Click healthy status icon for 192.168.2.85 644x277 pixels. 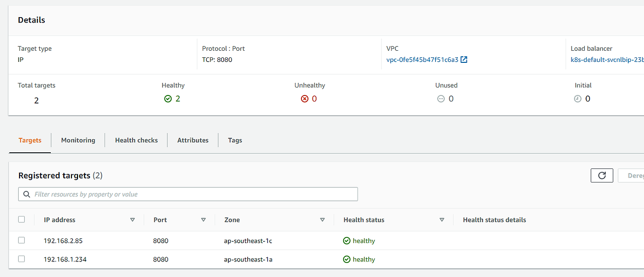coord(347,241)
